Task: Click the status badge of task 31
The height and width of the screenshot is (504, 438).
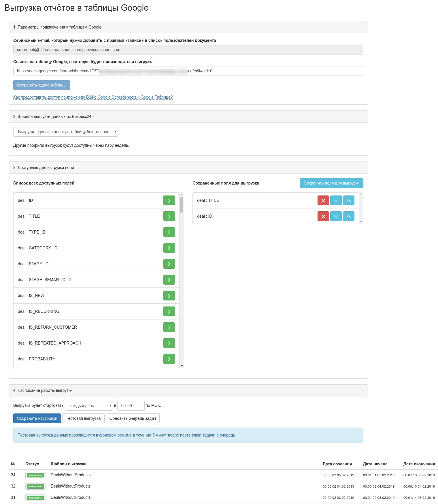Action: pos(35,498)
